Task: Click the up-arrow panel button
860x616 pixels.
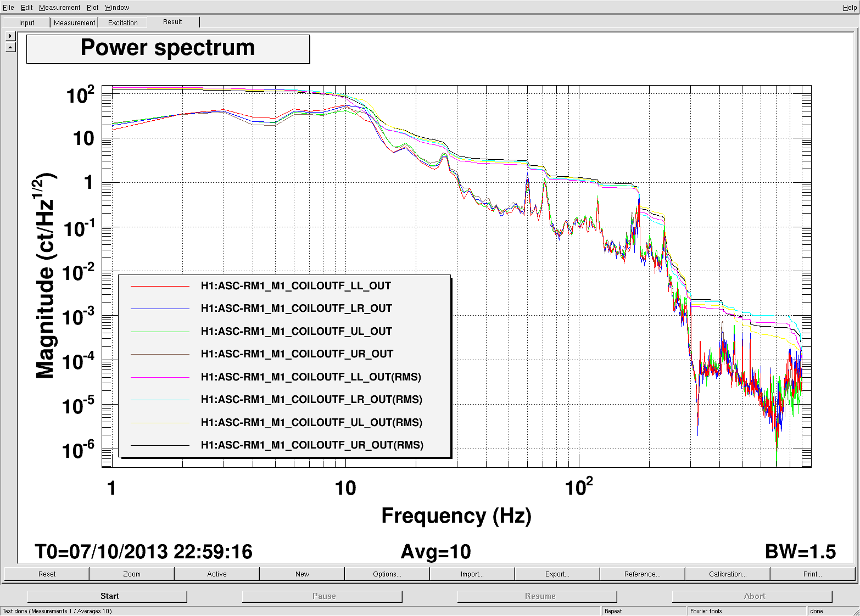Action: (x=10, y=48)
